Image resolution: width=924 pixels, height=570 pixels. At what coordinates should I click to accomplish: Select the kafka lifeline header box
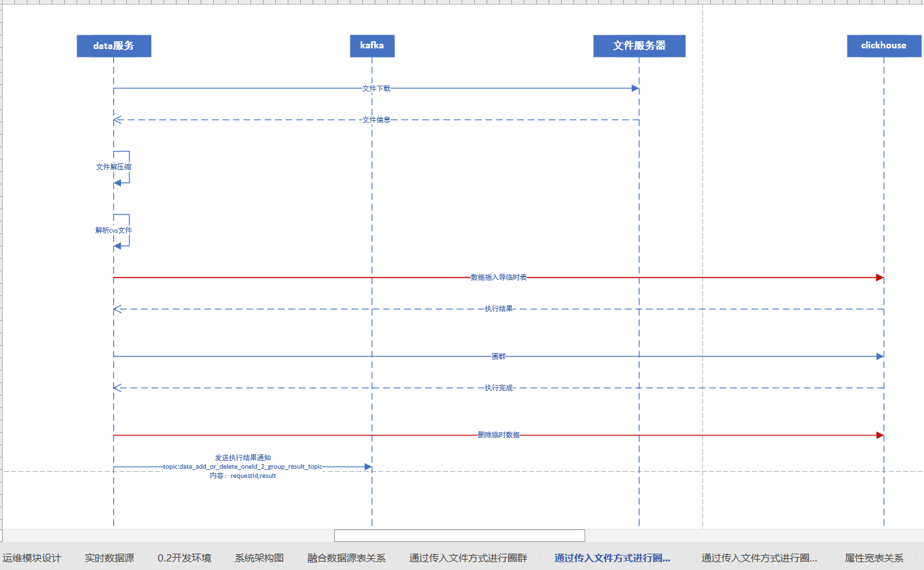tap(372, 46)
